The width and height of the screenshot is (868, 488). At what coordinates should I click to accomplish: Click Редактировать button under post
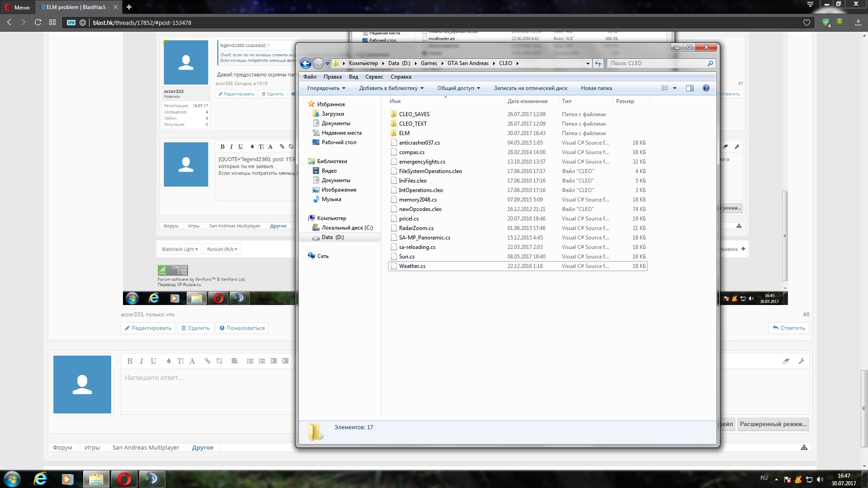(148, 328)
